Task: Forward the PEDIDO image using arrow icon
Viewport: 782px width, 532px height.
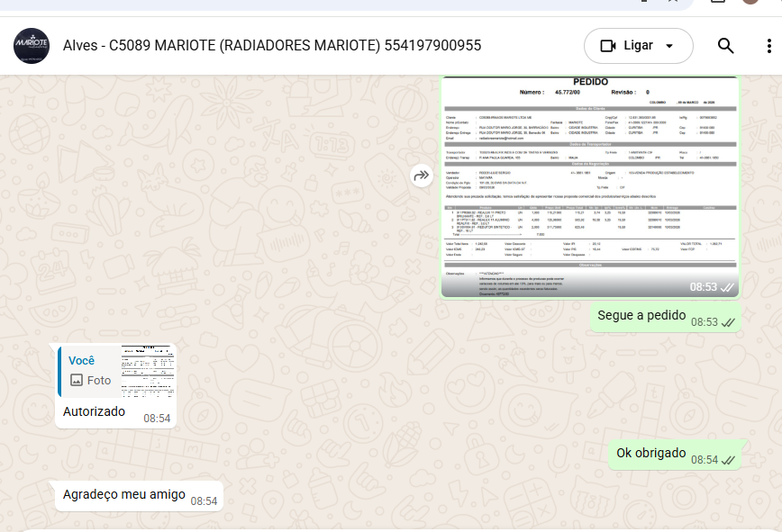Action: (x=422, y=176)
